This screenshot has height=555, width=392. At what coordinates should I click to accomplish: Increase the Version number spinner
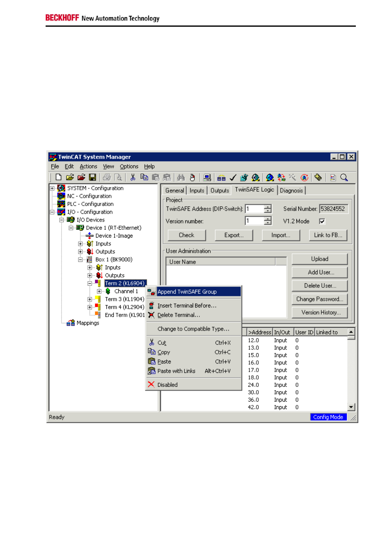(268, 219)
